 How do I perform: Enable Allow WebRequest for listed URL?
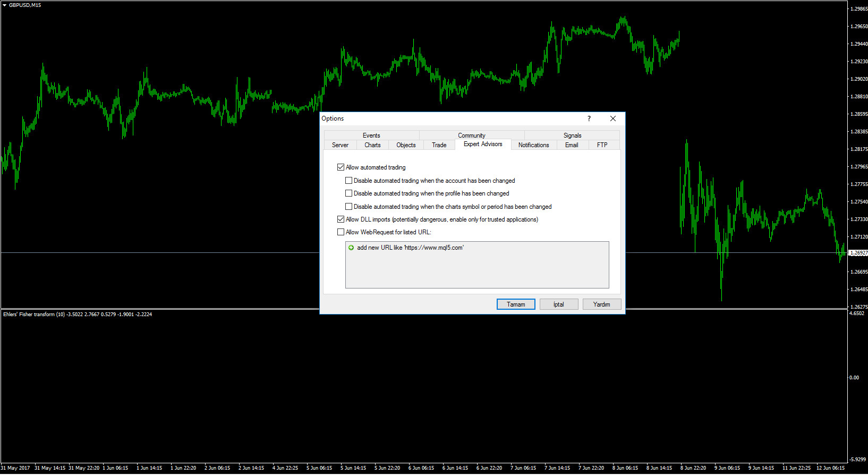click(341, 232)
